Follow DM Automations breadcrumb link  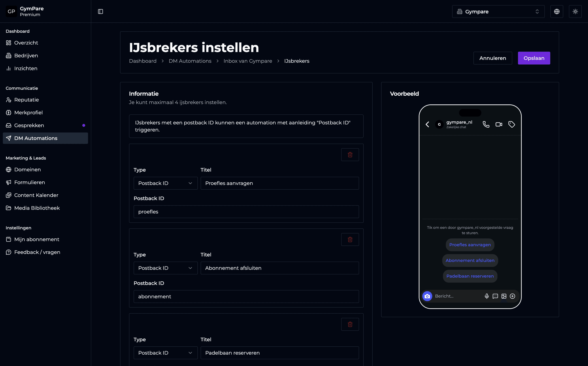coord(190,61)
